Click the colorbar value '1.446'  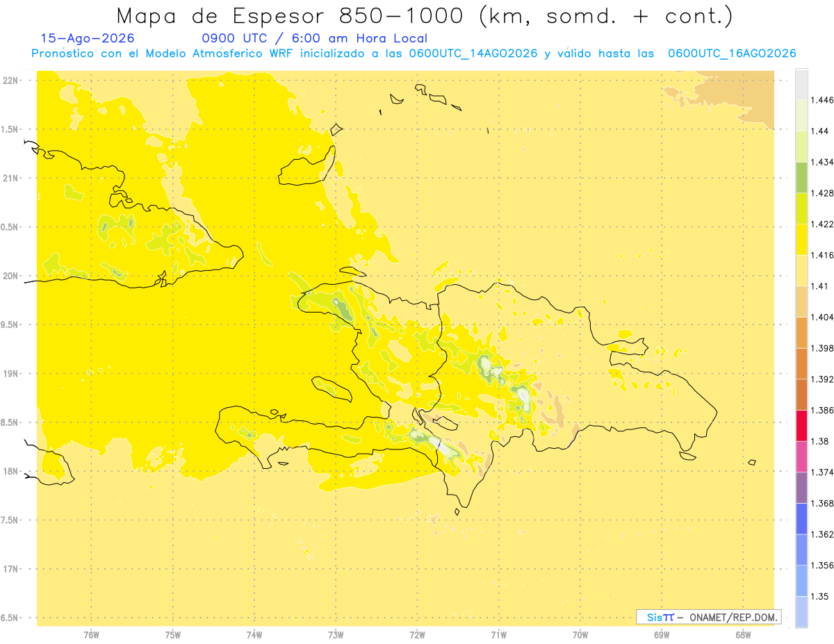(823, 100)
